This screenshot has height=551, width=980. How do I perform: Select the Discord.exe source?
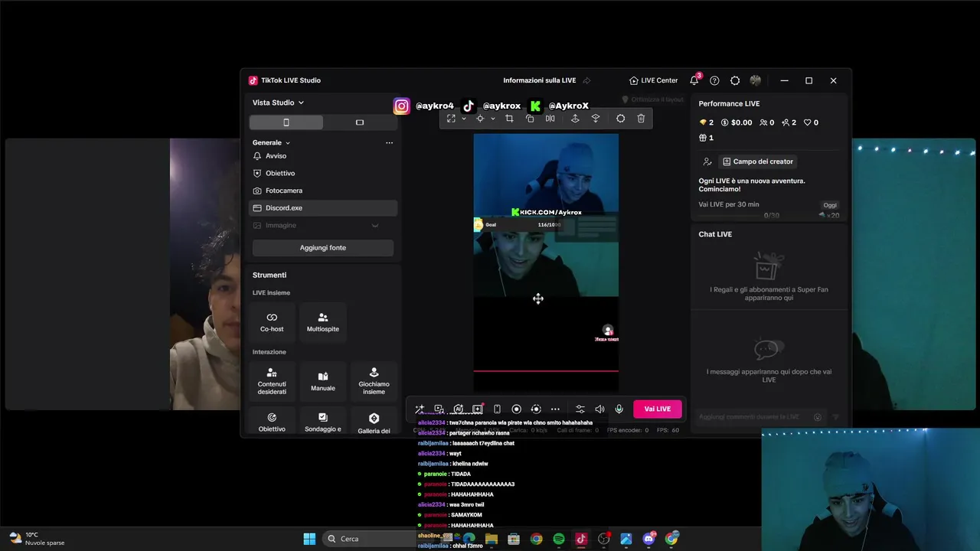pyautogui.click(x=323, y=208)
